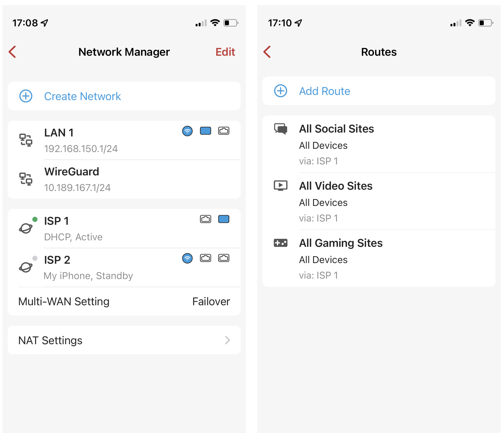Open Create Network option
This screenshot has height=433, width=504.
pyautogui.click(x=124, y=96)
